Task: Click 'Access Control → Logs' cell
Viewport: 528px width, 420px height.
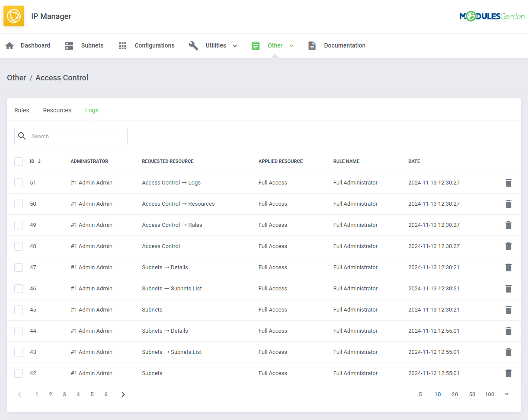Action: (x=171, y=183)
